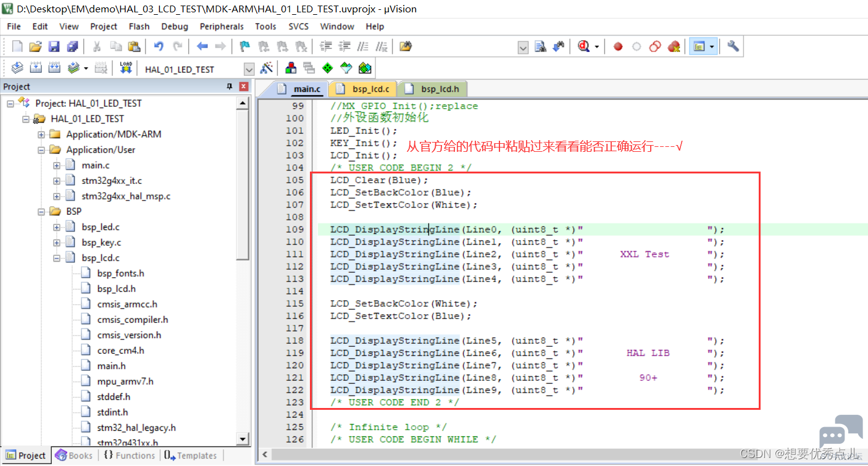Click the Undo arrow
The image size is (868, 466).
tap(159, 47)
